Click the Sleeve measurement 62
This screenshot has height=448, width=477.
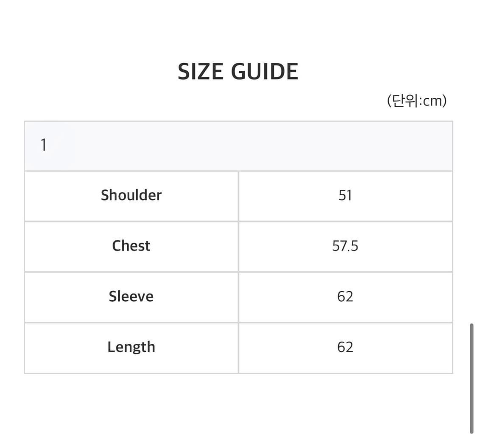(x=345, y=296)
